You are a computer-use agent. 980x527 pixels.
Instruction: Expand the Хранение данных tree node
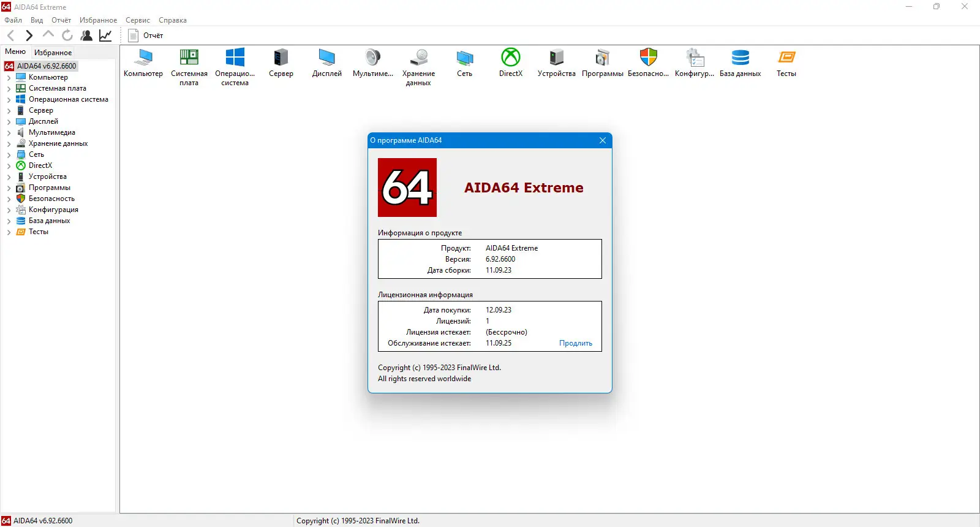click(9, 144)
